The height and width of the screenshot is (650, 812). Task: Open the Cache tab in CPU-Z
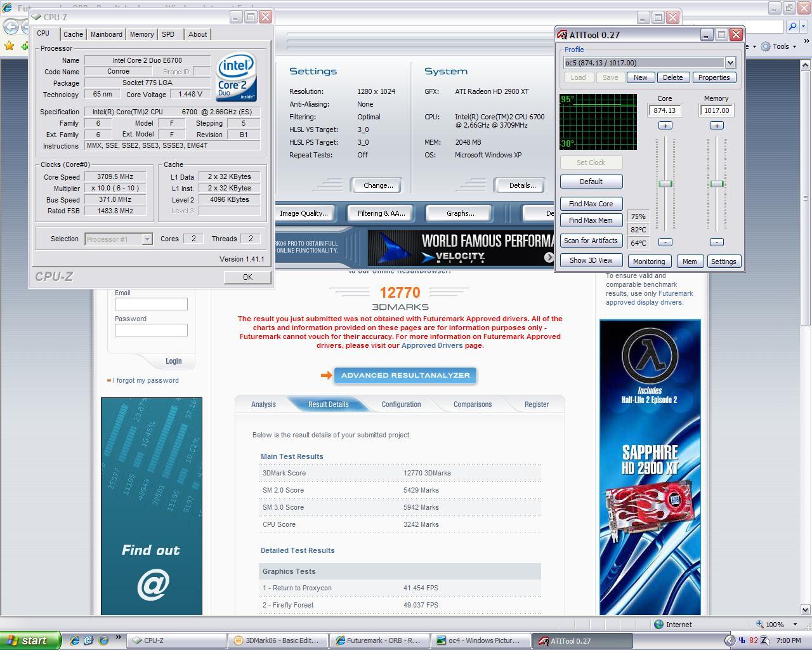(x=73, y=34)
